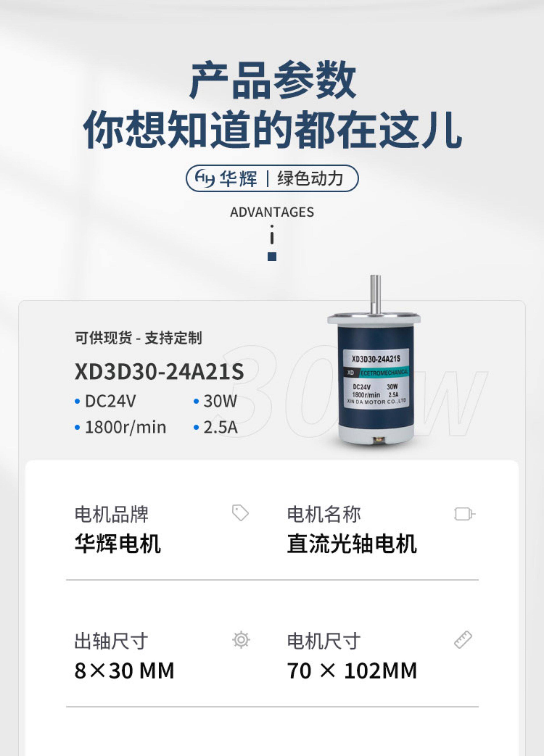Click the ruler icon beside 电机尺寸
The height and width of the screenshot is (756, 544).
463,639
